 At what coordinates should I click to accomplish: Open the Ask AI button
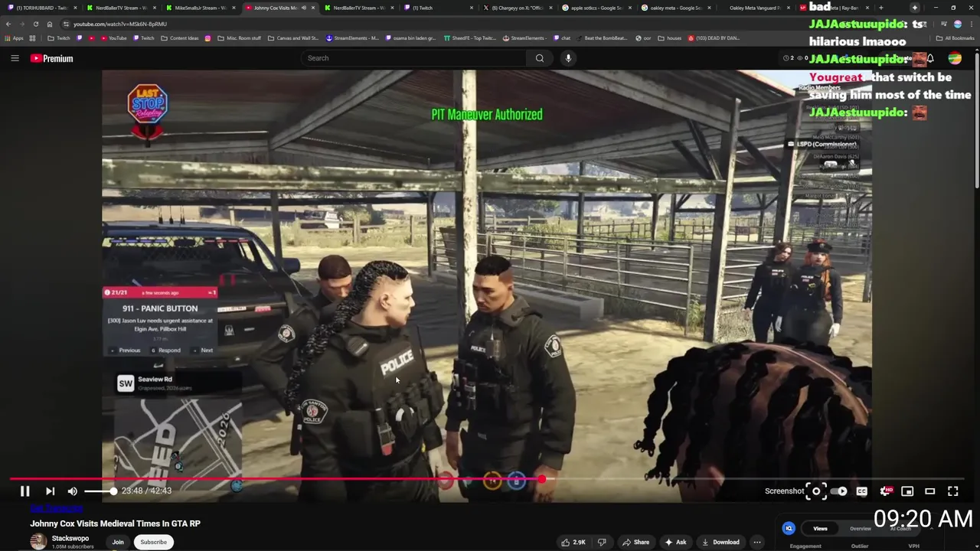pos(675,542)
